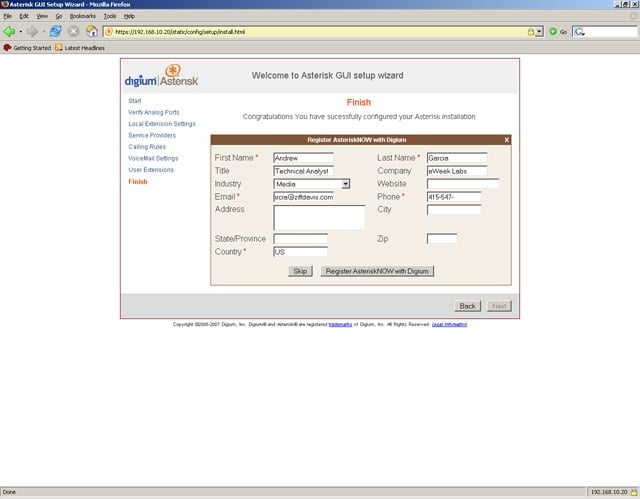The image size is (640, 499).
Task: Open the Legal Information footer link
Action: pos(449,324)
